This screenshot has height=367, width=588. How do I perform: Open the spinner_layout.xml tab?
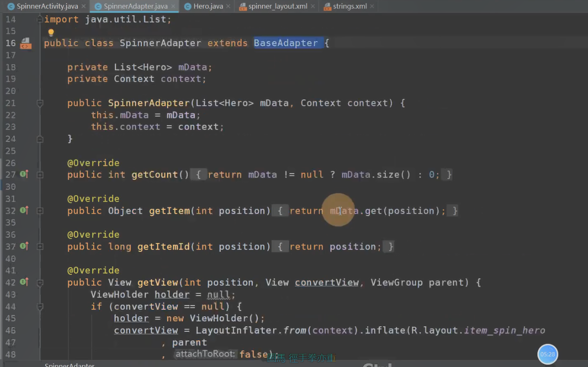[278, 6]
